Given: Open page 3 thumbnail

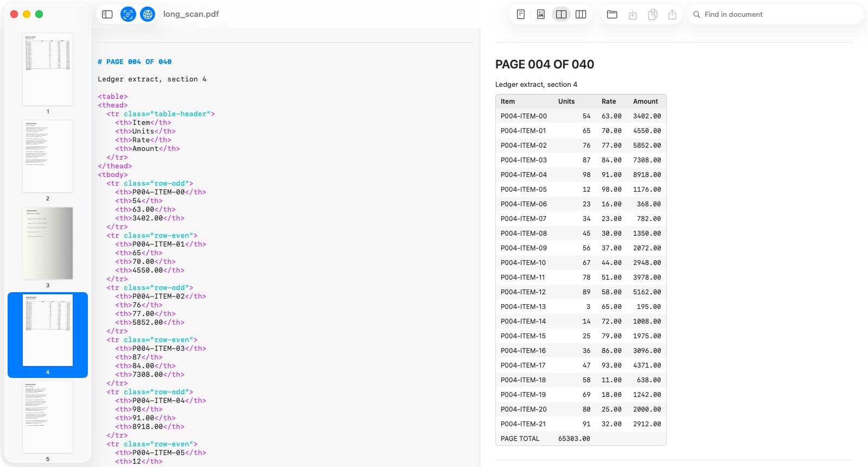Looking at the screenshot, I should (x=48, y=243).
